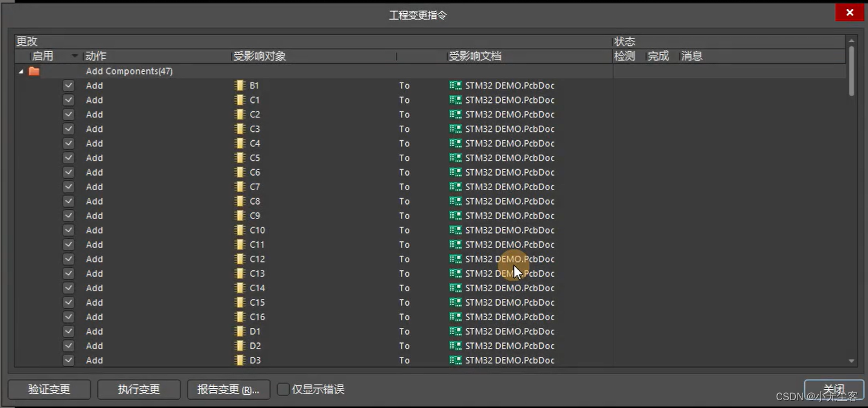Click the PcbDoc icon beside STM32 DEMO for B1

coord(455,85)
